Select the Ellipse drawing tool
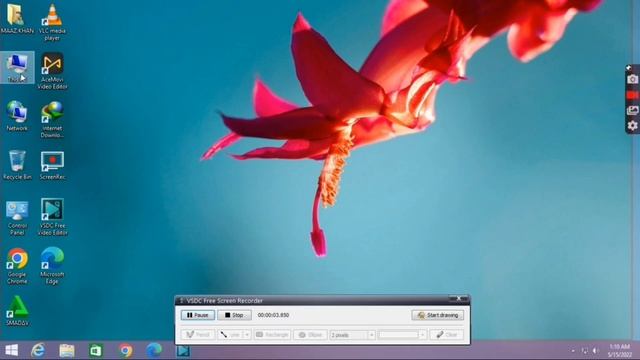 310,335
